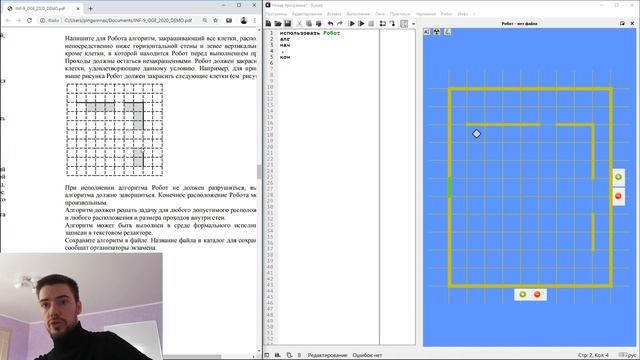Viewport: 640px width, 360px height.
Task: Click the code line 'использовать Робот'
Action: (x=310, y=33)
